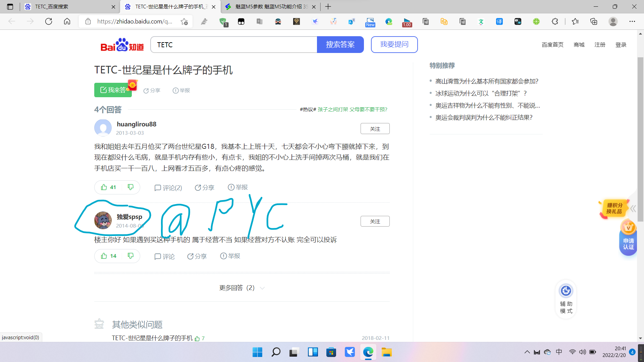The image size is (644, 362).
Task: Report 独爱spsp's answer
Action: [230, 256]
